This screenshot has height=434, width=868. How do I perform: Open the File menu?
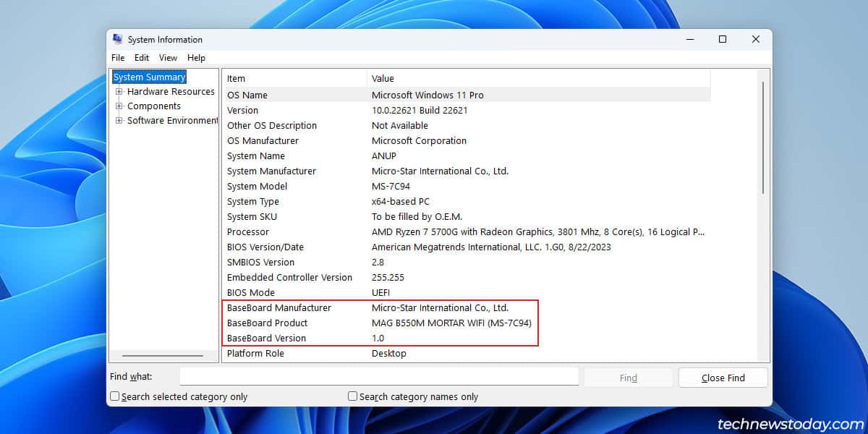[x=118, y=57]
